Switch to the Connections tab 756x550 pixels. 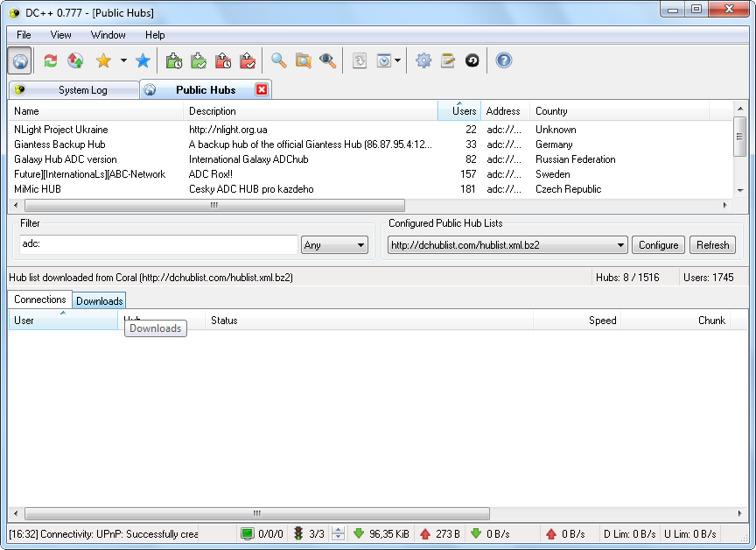(40, 300)
